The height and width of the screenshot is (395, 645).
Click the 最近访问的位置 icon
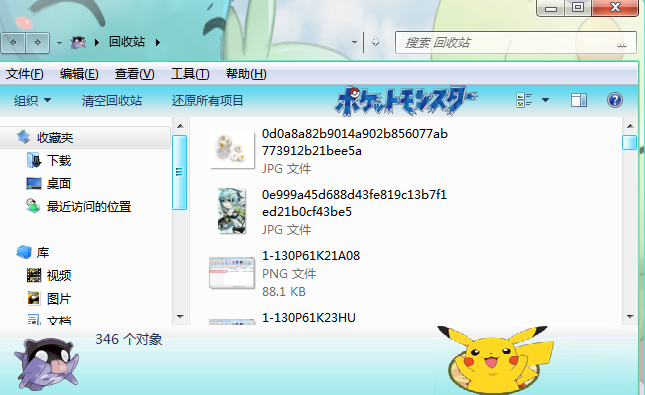point(33,206)
